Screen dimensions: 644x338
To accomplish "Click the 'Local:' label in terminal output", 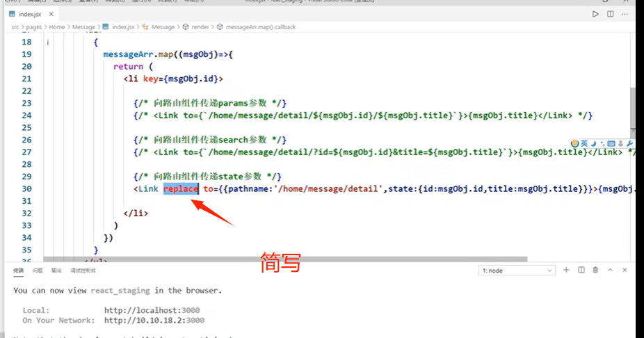I will coord(36,310).
